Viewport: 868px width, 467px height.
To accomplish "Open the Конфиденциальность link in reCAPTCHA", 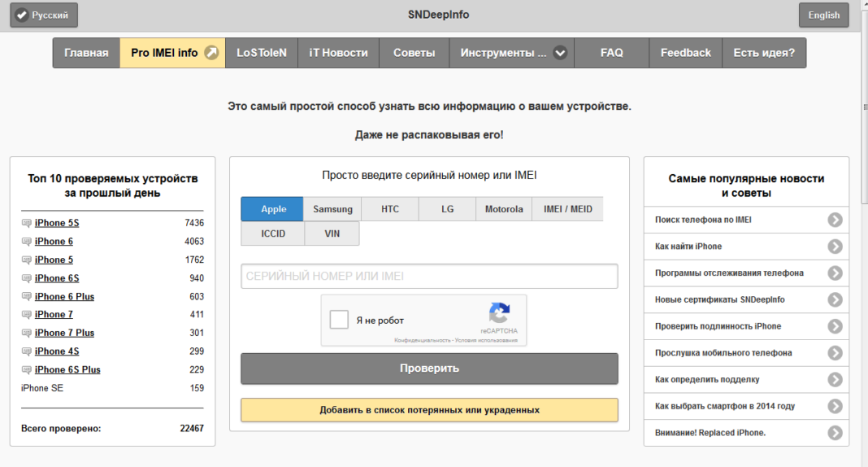I will tap(423, 340).
